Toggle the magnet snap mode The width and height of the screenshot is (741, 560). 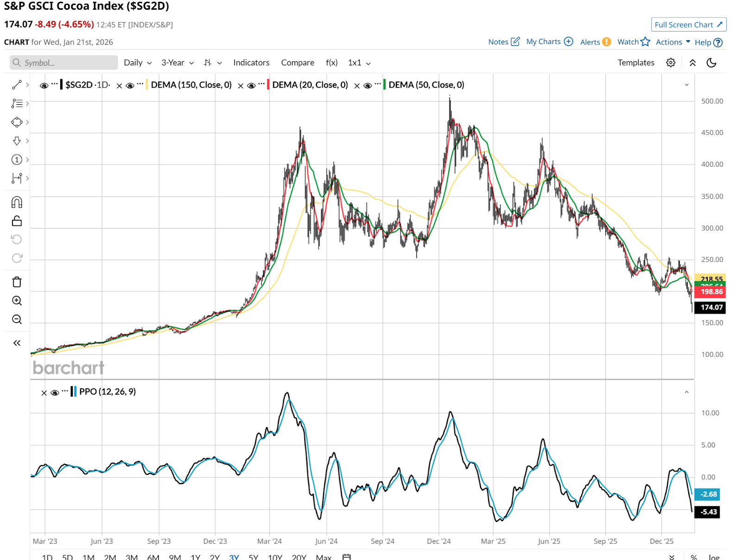pyautogui.click(x=17, y=202)
